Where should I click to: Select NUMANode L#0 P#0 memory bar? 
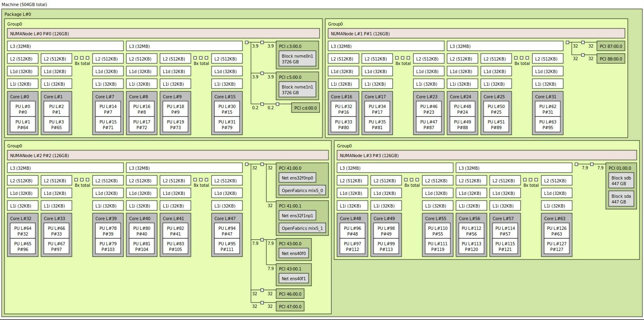(x=163, y=34)
